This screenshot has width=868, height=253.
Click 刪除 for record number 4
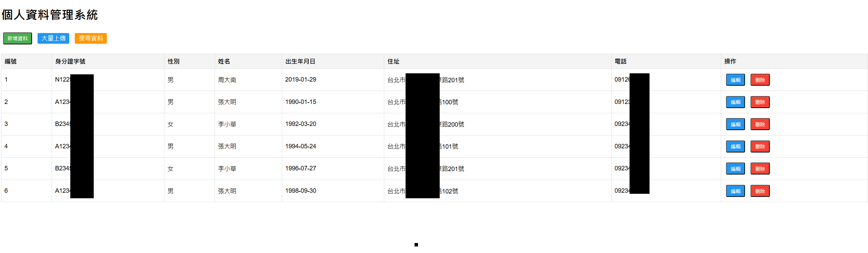759,147
